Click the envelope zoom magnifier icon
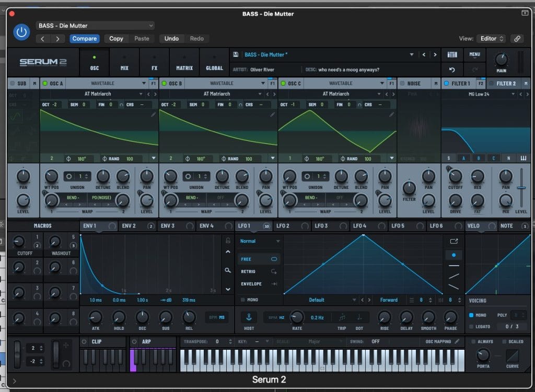The height and width of the screenshot is (392, 535). pyautogui.click(x=228, y=270)
